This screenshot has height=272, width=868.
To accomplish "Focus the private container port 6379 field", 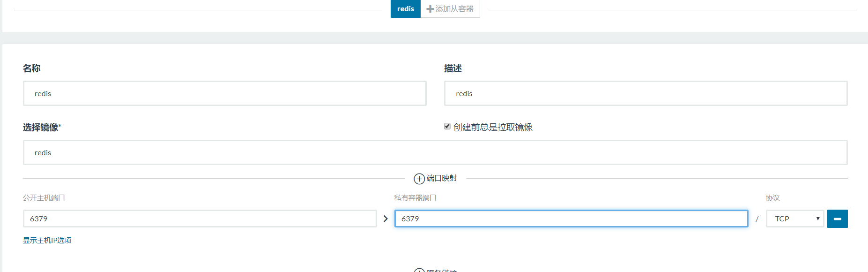I will click(571, 219).
